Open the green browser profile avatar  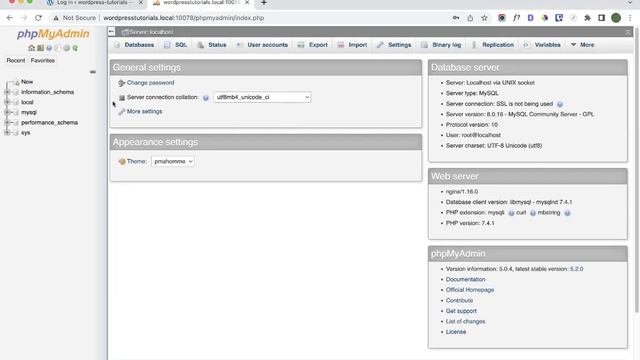pos(616,18)
